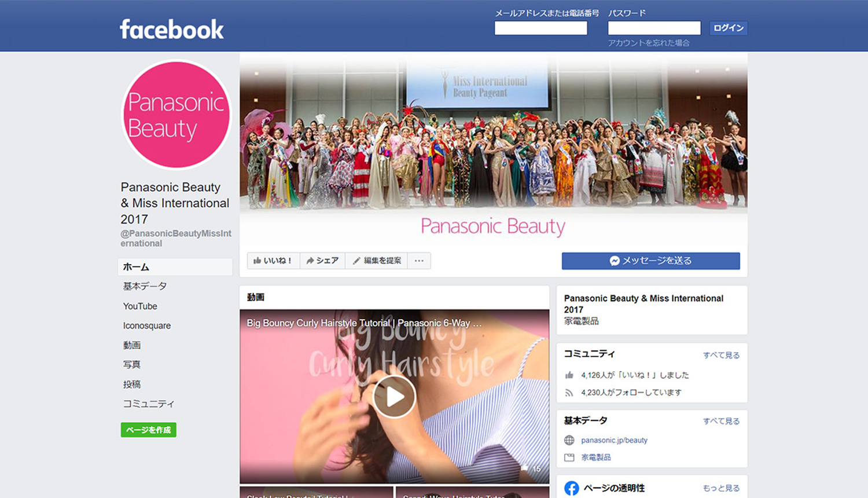Screen dimensions: 868x498
Task: Send a message via メッセージを送る button
Action: pyautogui.click(x=650, y=261)
